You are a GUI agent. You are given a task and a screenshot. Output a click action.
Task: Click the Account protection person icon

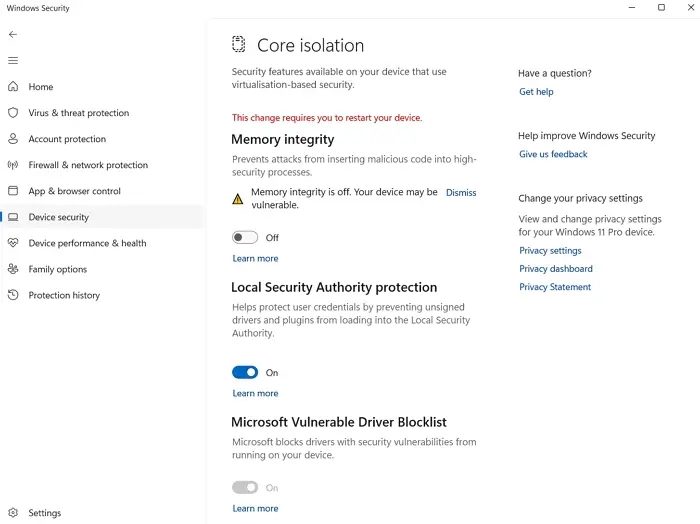click(x=13, y=139)
